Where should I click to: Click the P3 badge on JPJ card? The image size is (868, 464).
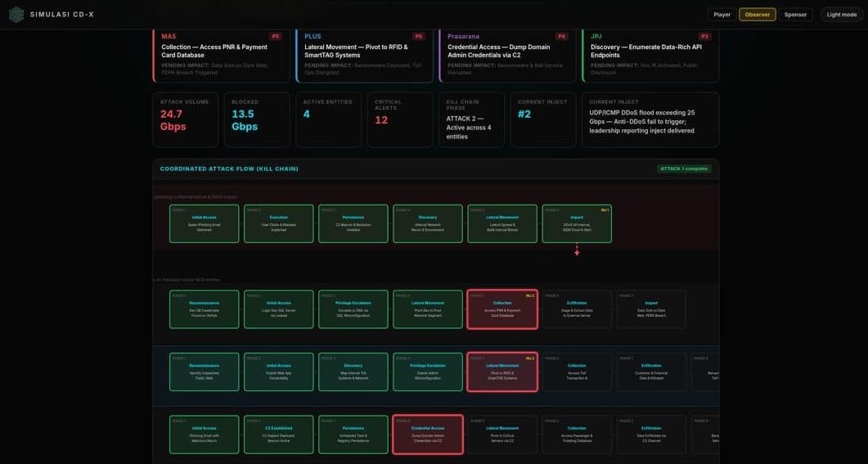pos(704,37)
